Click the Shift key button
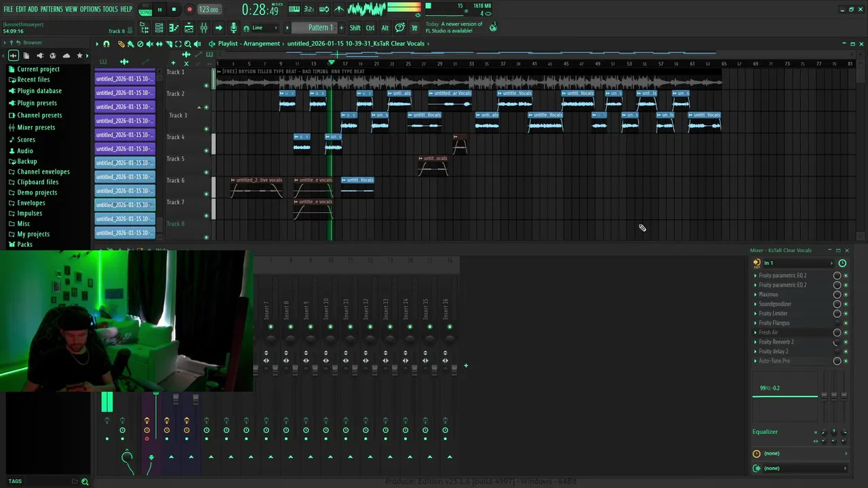 [355, 28]
